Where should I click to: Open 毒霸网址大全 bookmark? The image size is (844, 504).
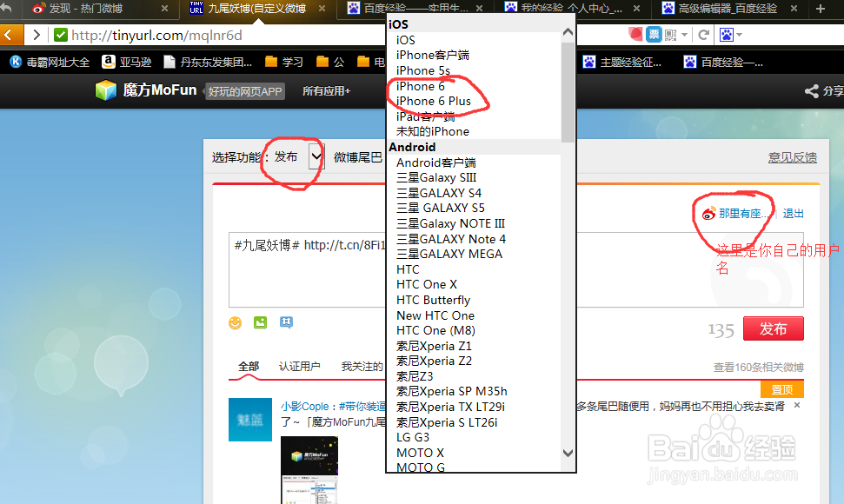(x=50, y=62)
